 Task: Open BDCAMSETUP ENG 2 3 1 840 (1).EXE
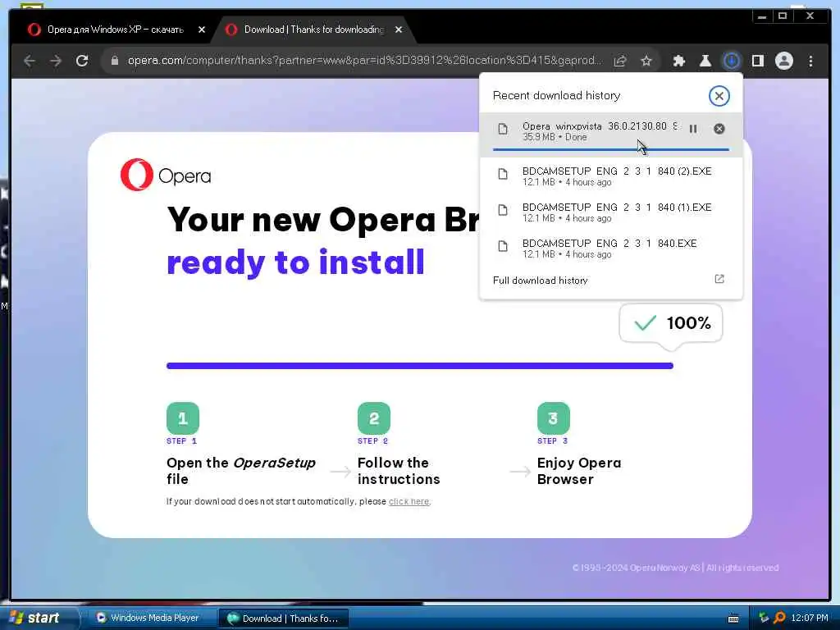pos(610,212)
